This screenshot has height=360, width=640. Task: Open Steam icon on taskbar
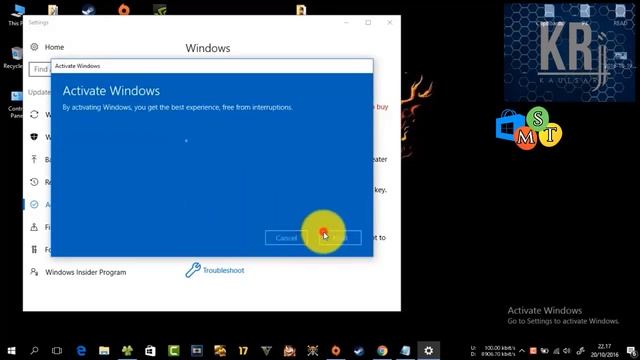coord(359,351)
